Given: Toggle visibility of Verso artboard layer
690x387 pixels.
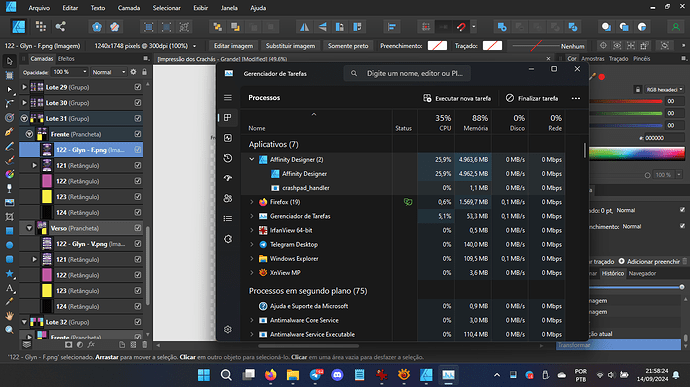Looking at the screenshot, I should click(x=138, y=228).
